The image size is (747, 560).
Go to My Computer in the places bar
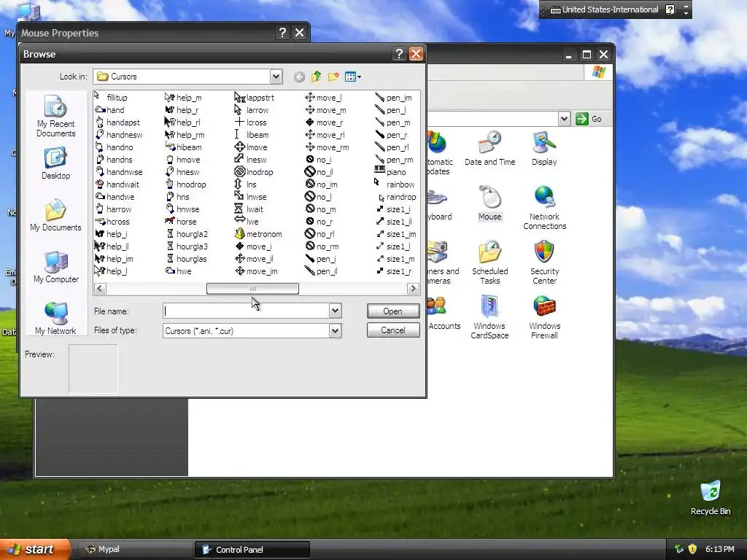coord(55,267)
